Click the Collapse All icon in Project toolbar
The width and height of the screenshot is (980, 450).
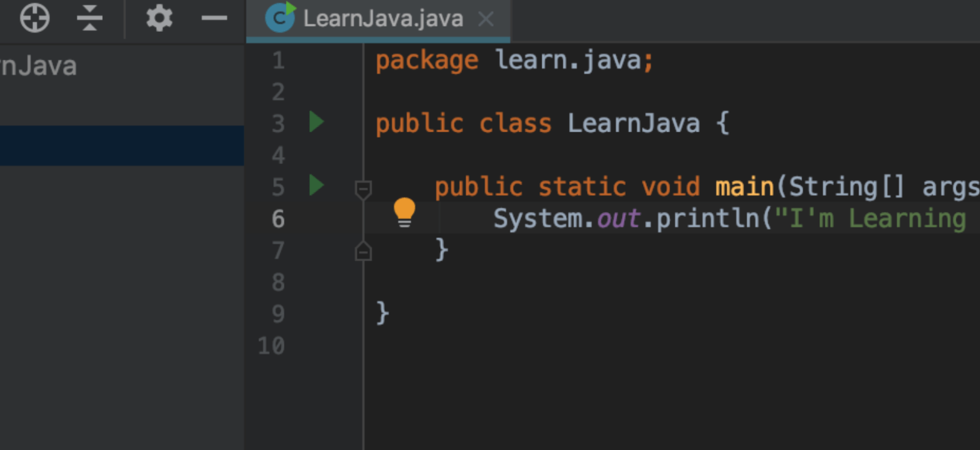89,19
